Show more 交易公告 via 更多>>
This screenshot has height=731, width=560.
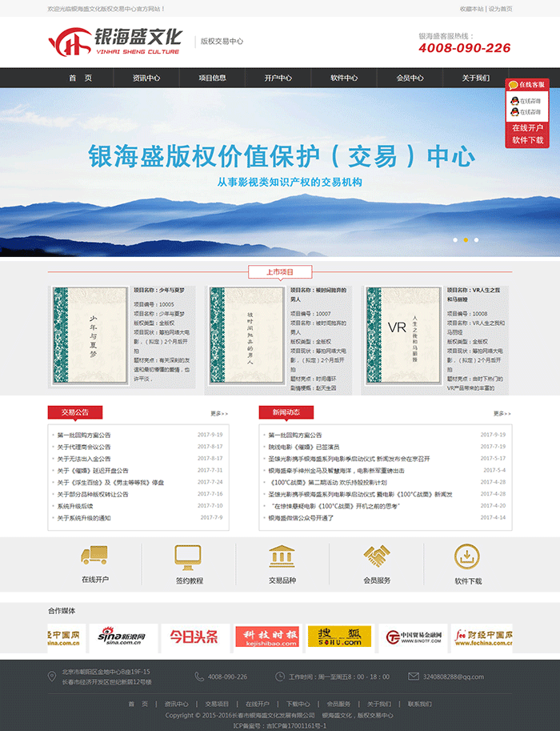pyautogui.click(x=219, y=413)
